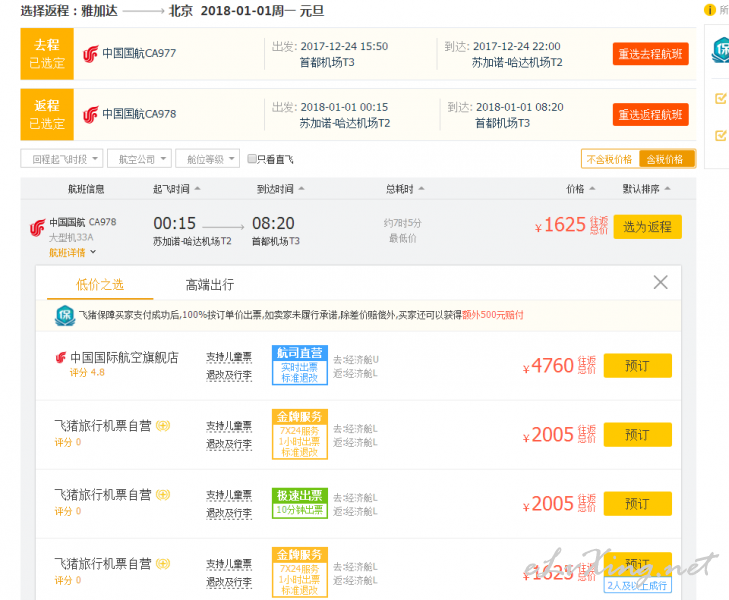
Task: Expand 航班详情 for CA978
Action: 72,252
